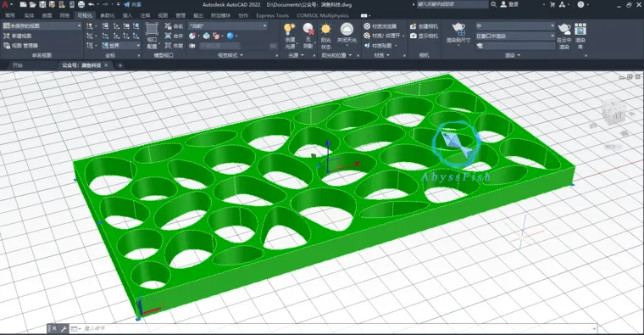
Task: Open the render preset dropdown showing 中
Action: (515, 26)
